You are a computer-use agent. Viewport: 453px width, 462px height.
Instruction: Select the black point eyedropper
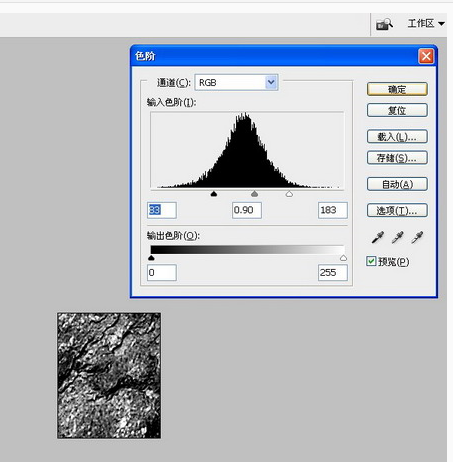(x=378, y=237)
